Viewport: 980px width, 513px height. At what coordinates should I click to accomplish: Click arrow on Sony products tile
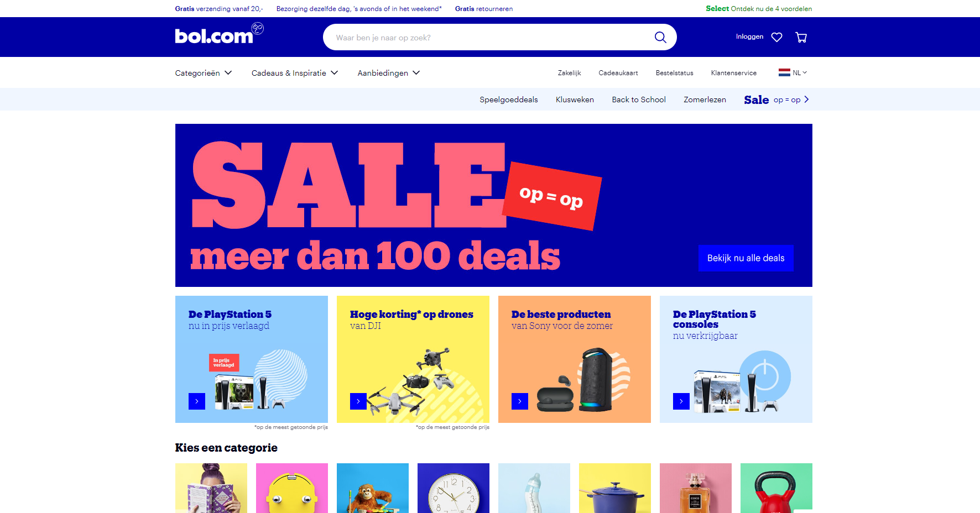pyautogui.click(x=520, y=401)
